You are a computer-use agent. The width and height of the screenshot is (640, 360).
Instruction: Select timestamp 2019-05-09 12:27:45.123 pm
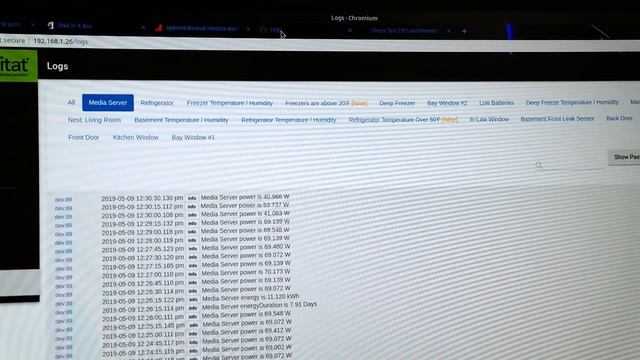(143, 249)
